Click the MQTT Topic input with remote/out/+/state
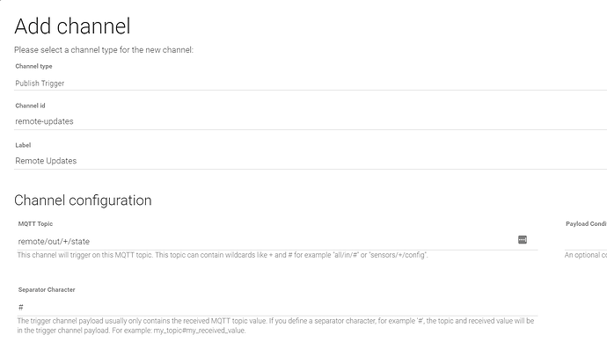The height and width of the screenshot is (364, 607). click(264, 241)
